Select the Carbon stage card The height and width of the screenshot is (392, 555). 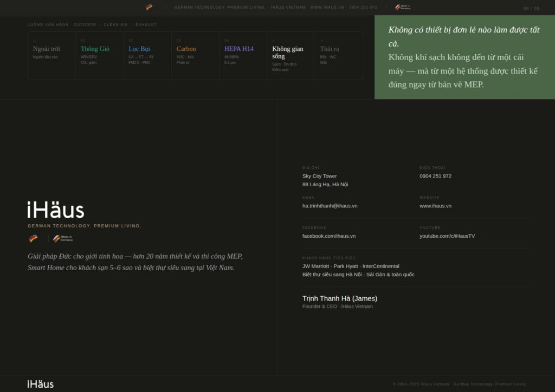[x=195, y=56]
